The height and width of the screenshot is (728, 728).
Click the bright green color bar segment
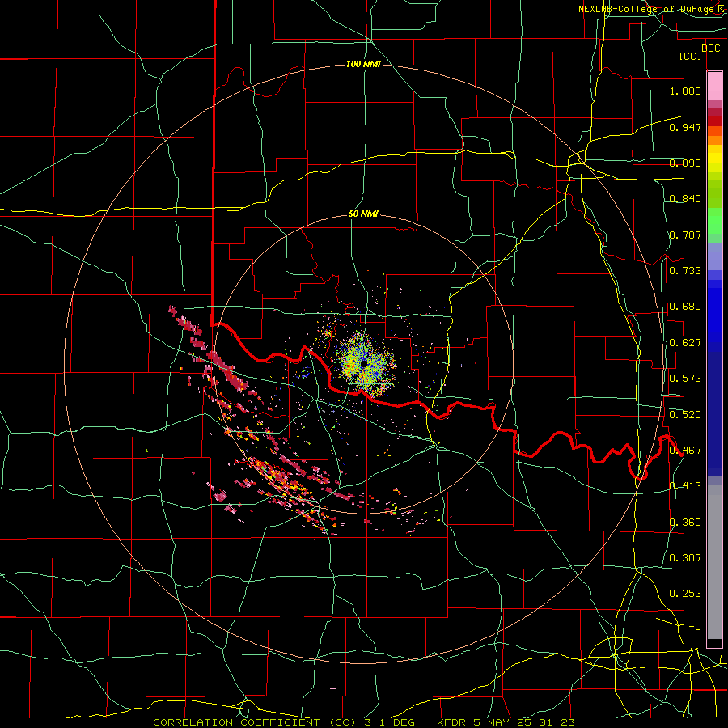(714, 221)
